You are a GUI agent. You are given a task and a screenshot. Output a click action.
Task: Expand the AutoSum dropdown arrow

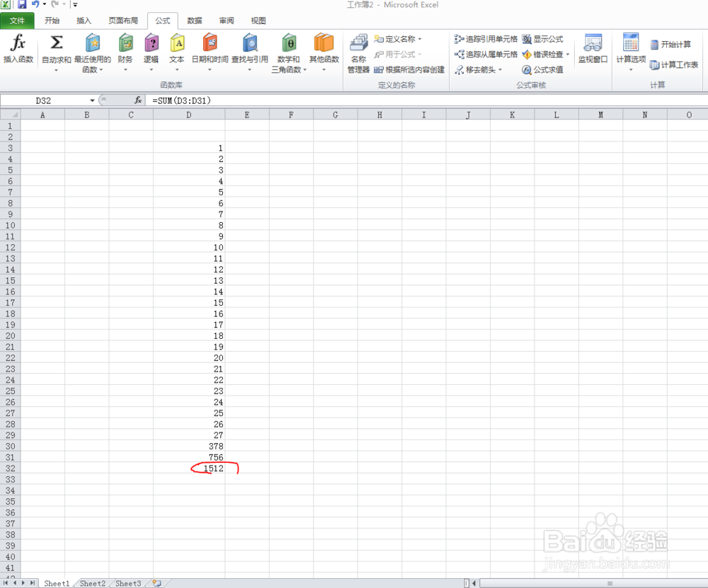point(57,70)
